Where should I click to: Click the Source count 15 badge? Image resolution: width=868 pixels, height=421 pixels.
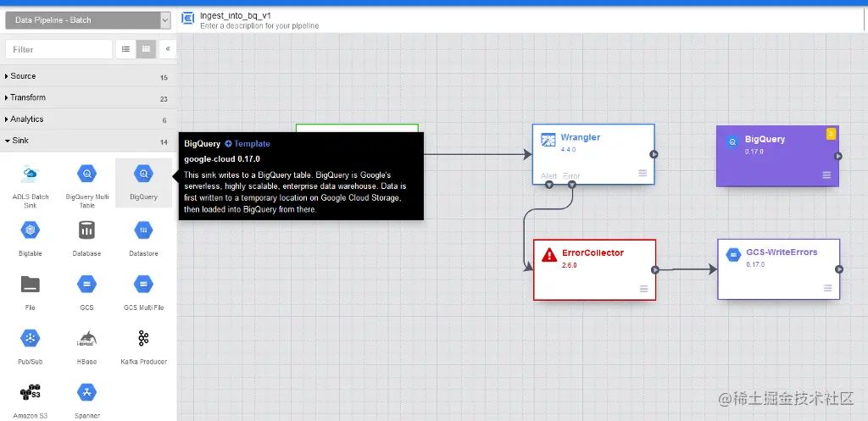click(164, 78)
